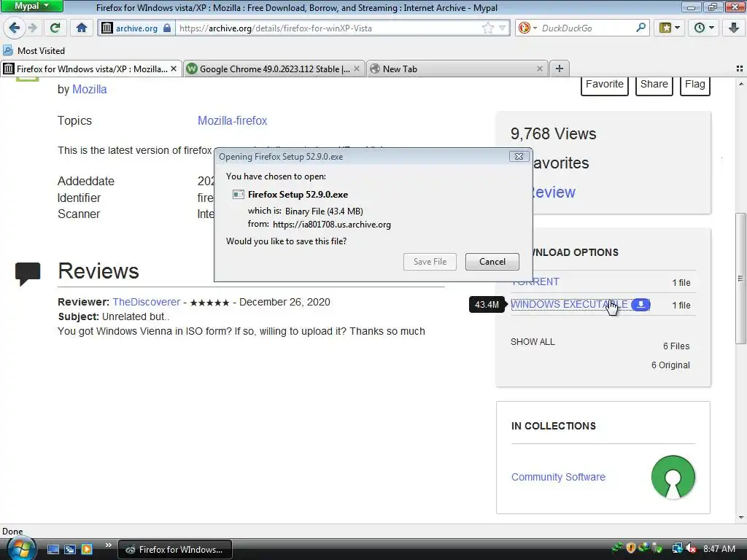Viewport: 747px width, 560px height.
Task: Click the Windows Security shield tray icon
Action: click(x=631, y=548)
